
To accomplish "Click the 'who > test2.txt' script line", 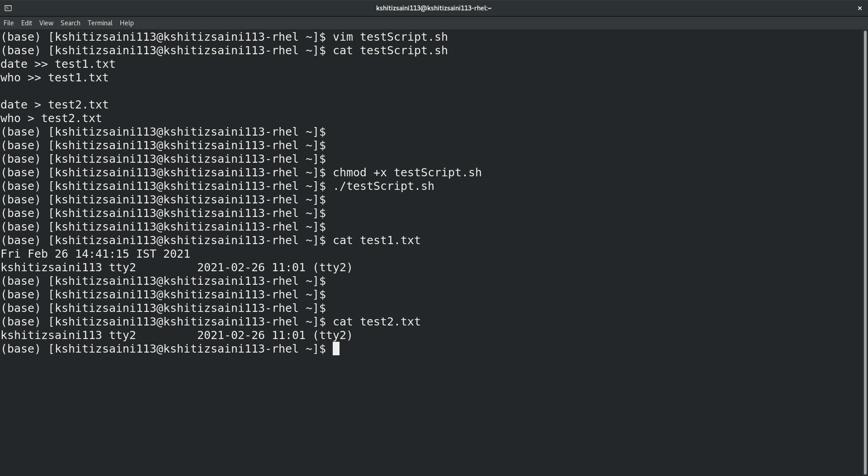I will coord(51,118).
